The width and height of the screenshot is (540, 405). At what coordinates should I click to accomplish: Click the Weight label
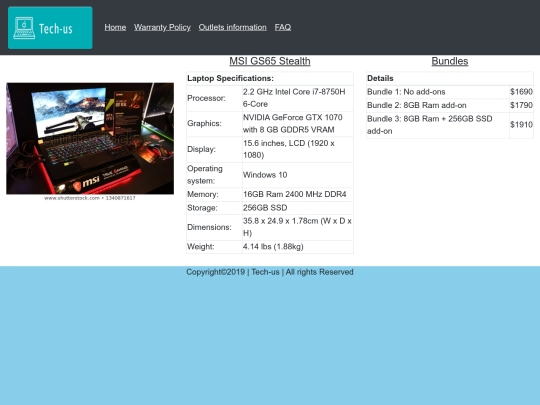pyautogui.click(x=200, y=247)
